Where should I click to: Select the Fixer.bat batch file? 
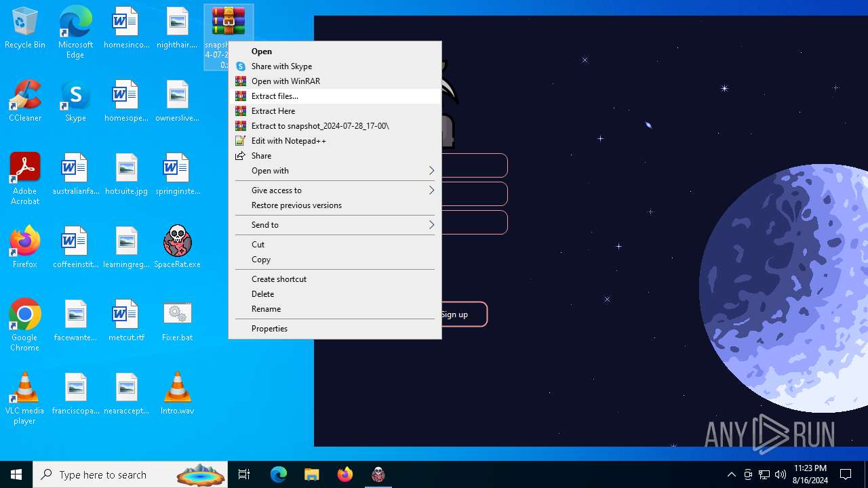pos(177,321)
